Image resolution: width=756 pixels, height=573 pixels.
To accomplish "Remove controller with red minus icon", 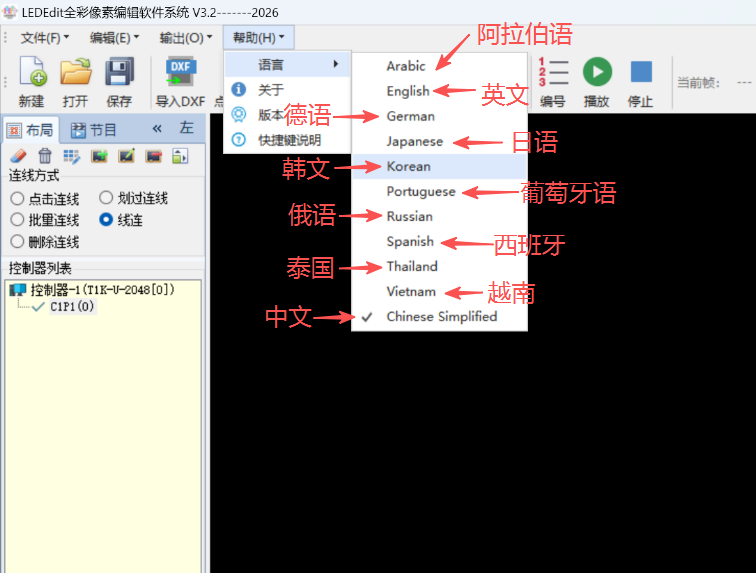I will pyautogui.click(x=154, y=156).
